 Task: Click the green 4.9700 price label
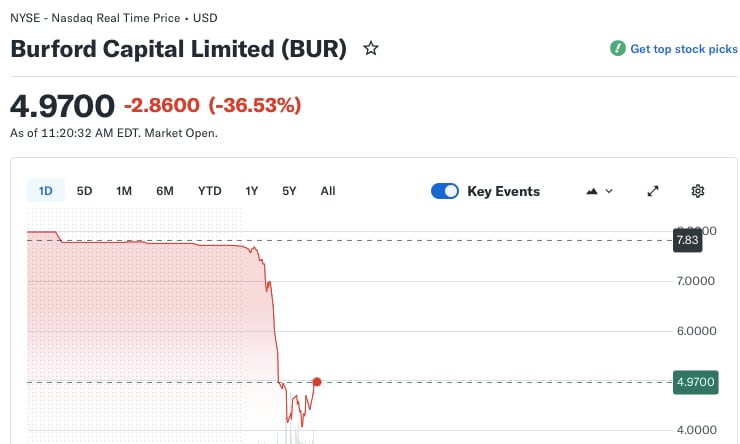[x=695, y=382]
